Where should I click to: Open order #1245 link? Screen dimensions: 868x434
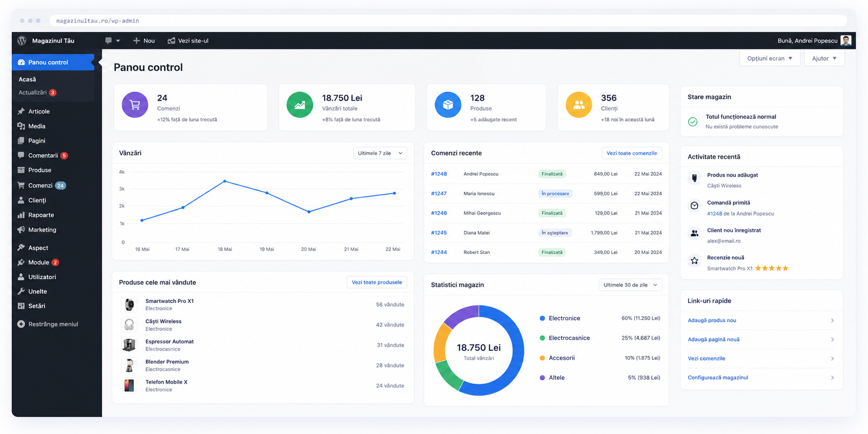pos(439,233)
